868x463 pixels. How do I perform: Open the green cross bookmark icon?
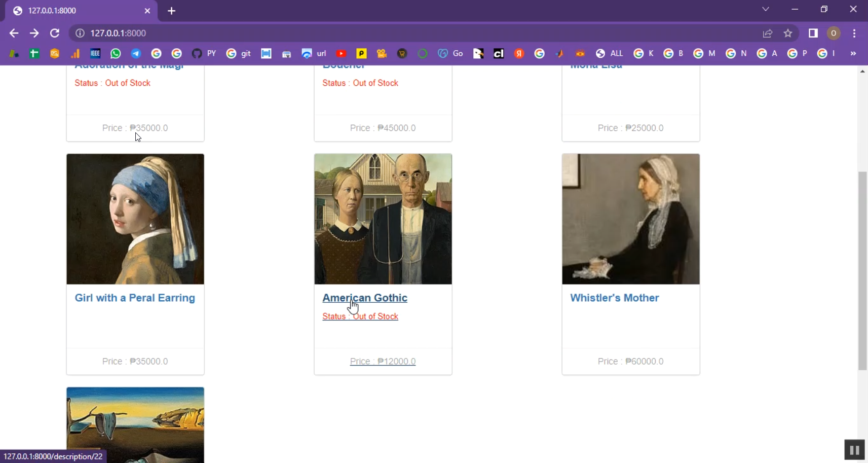34,53
